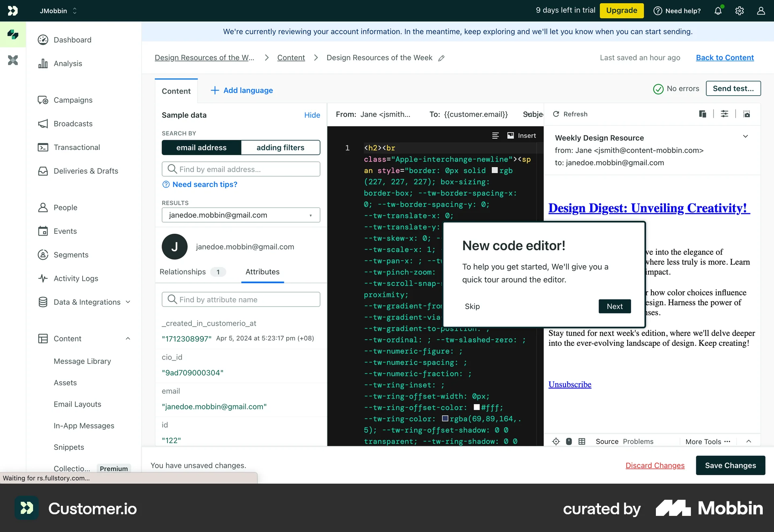Open preview settings sliders icon
774x532 pixels.
(724, 114)
